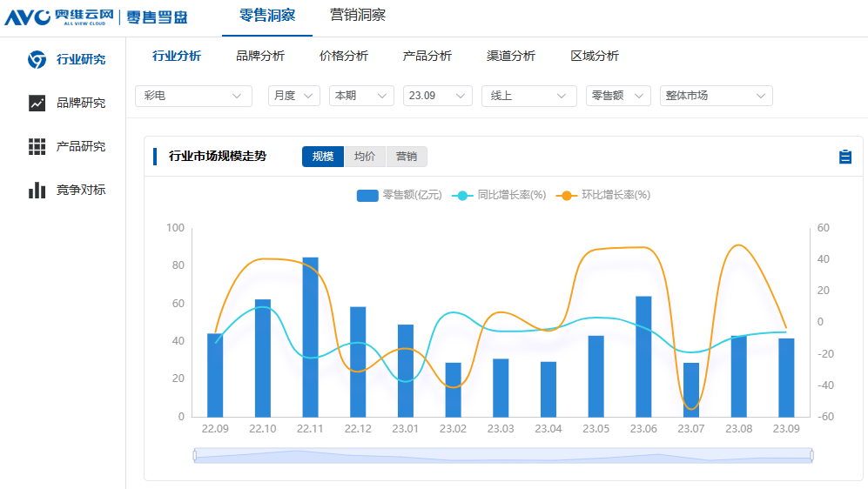Click the left handle of chart range slider
Image resolution: width=868 pixels, height=489 pixels.
195,455
